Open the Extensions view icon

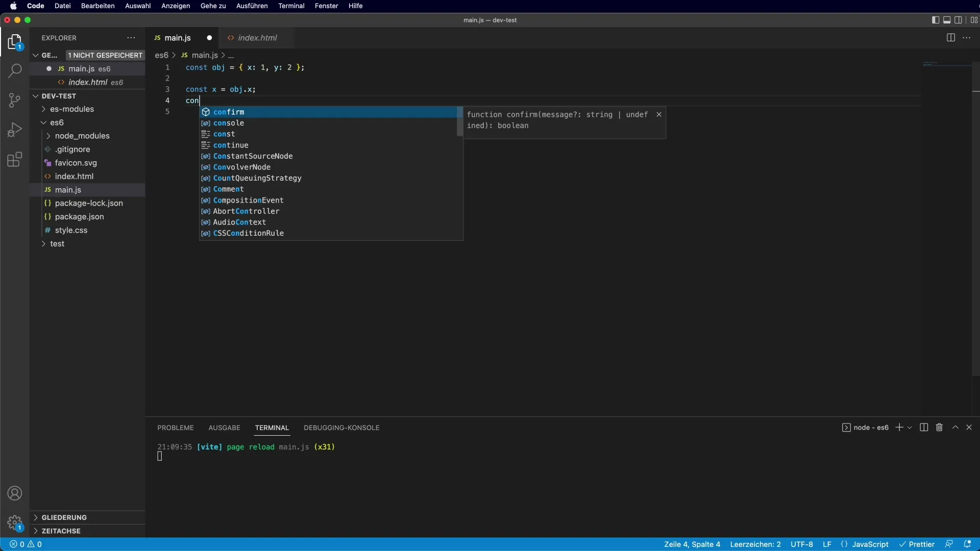click(15, 160)
